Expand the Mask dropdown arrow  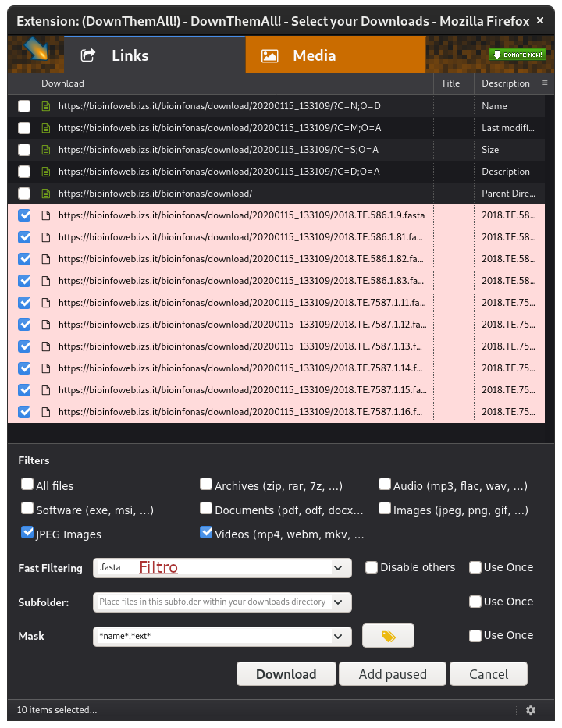338,636
